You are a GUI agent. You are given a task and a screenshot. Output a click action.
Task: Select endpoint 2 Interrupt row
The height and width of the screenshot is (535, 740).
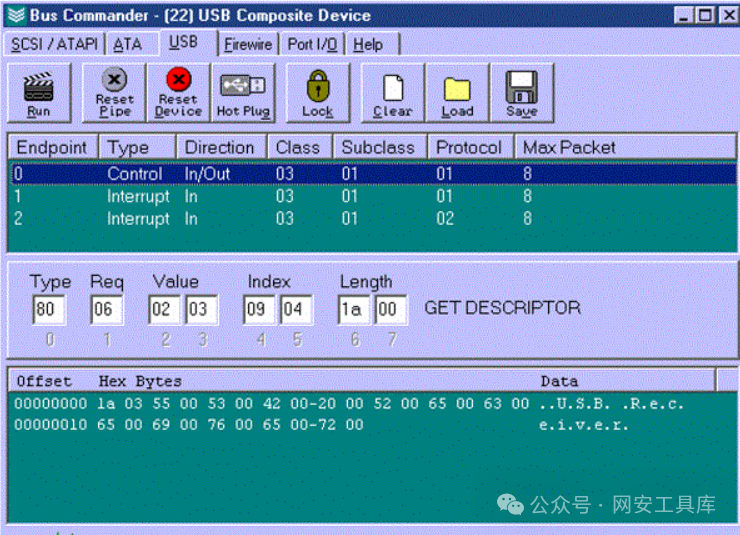tap(300, 218)
